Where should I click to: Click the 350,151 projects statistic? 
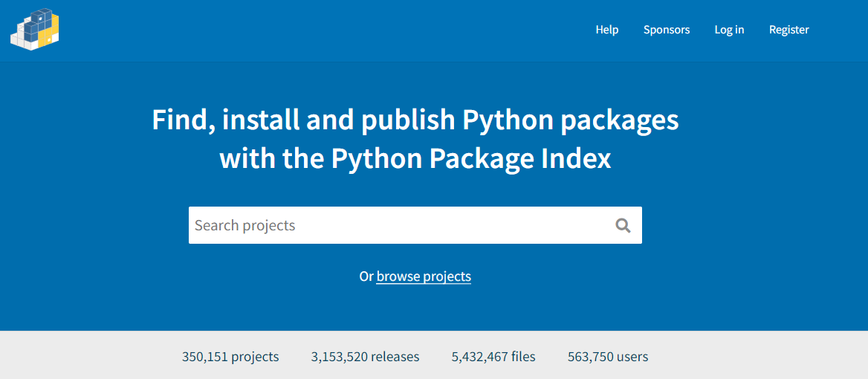230,357
